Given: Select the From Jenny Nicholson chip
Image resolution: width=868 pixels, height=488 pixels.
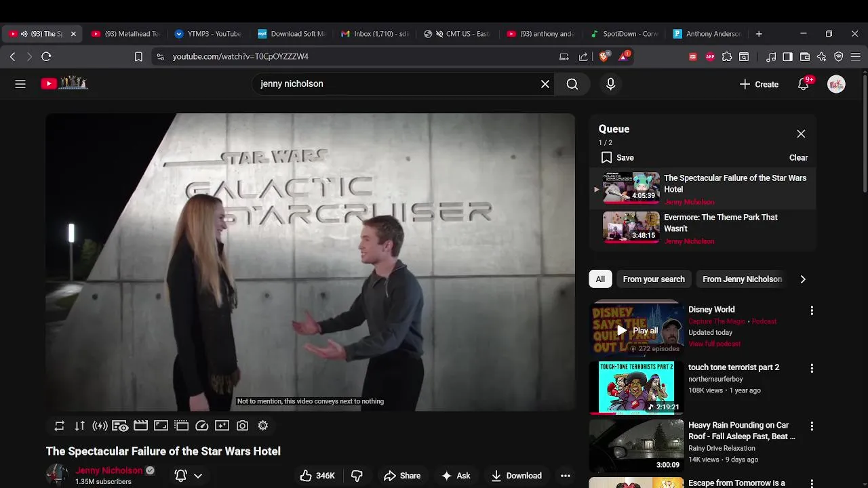Looking at the screenshot, I should (x=742, y=279).
